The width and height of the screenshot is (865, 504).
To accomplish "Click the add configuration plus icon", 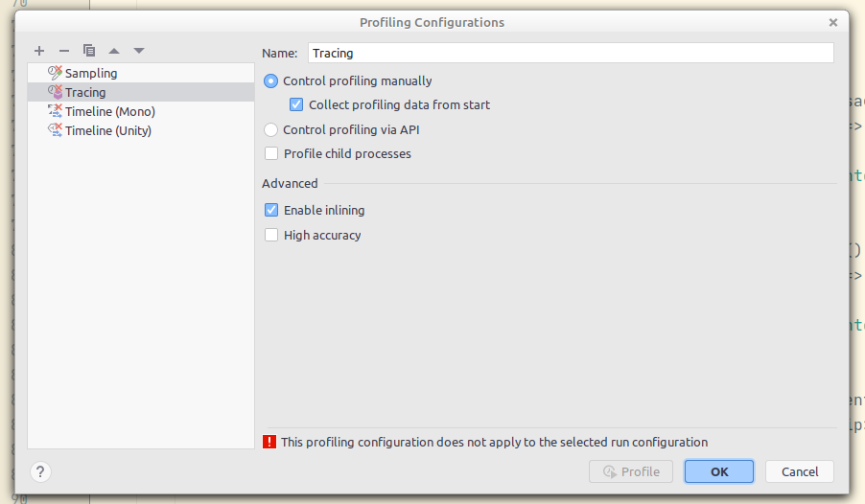I will coord(39,51).
